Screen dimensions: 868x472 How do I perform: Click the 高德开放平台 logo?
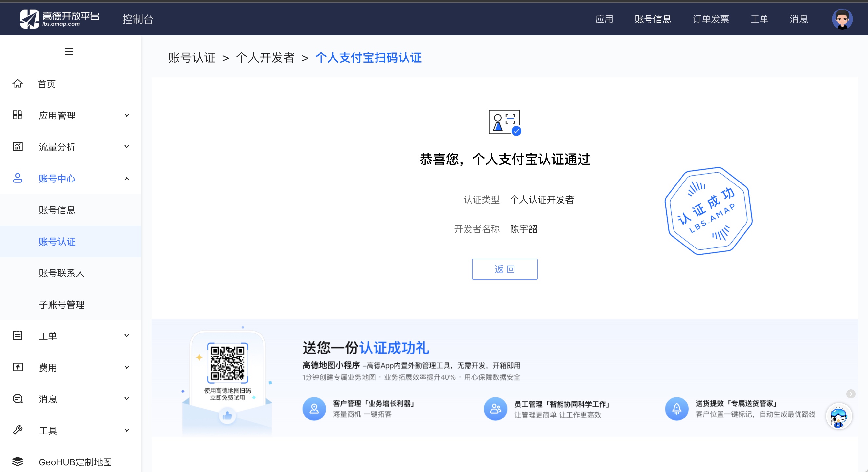59,18
